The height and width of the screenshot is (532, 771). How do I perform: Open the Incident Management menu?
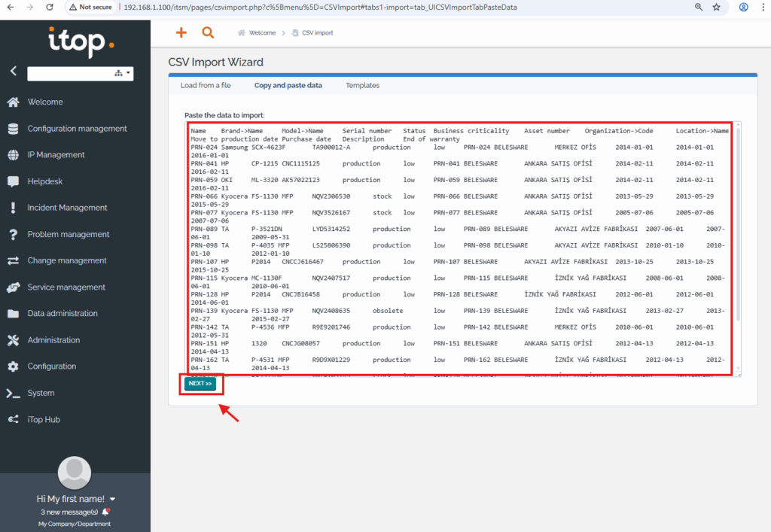point(67,208)
